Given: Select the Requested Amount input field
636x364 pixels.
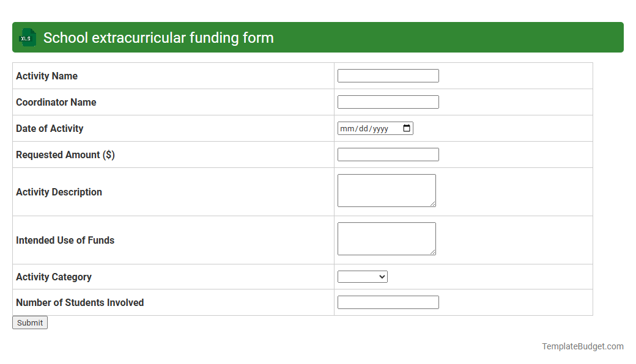Looking at the screenshot, I should pos(388,154).
